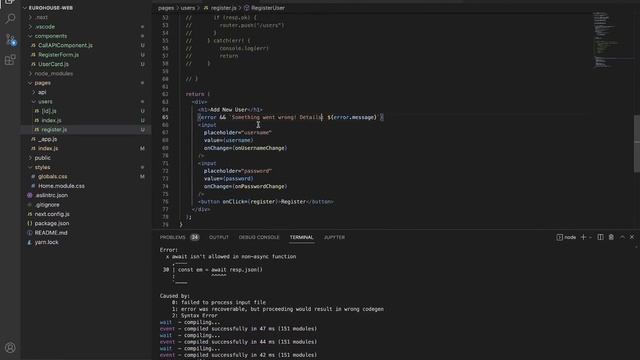640x360 pixels.
Task: Open _app.js file
Action: [47, 139]
